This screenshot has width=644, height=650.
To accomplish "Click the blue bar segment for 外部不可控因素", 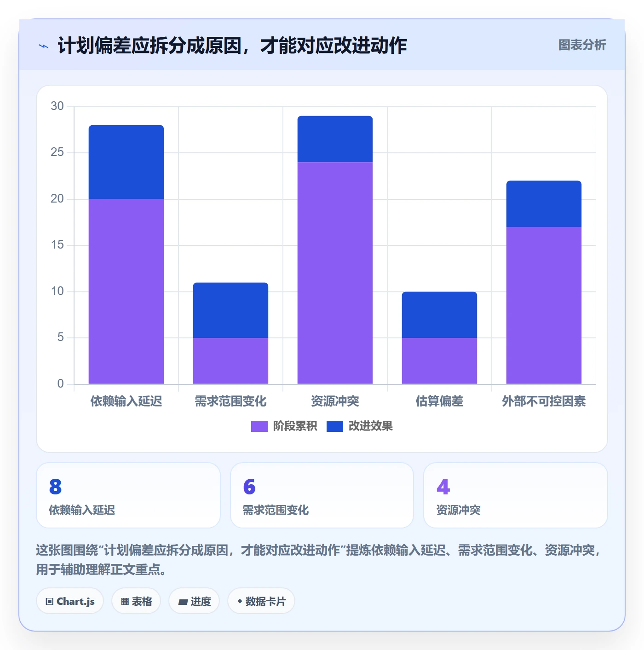I will [544, 204].
